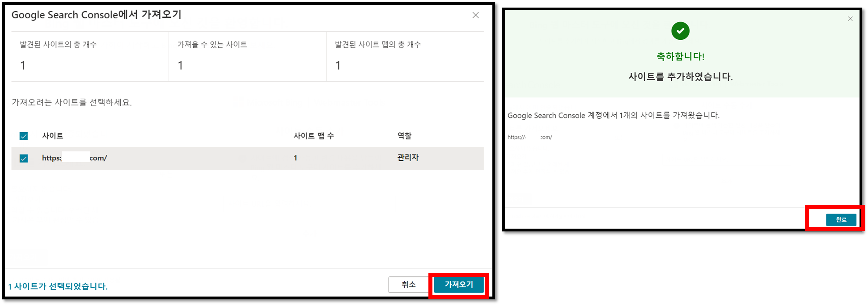Click the '1 사이트가 선택되었습니다.' status text
868x305 pixels.
58,286
